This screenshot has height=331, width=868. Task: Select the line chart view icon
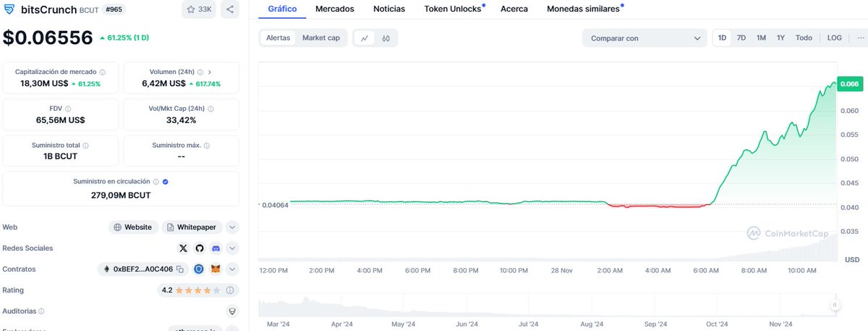[365, 38]
